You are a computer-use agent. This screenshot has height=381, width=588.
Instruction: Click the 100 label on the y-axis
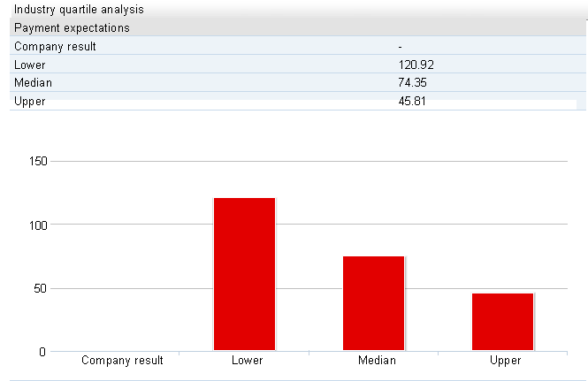(36, 225)
